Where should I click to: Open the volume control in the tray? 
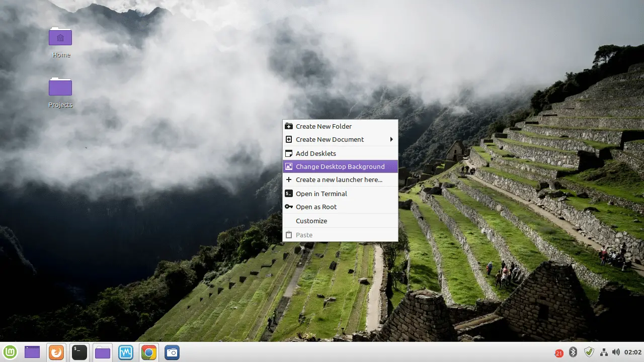(616, 352)
